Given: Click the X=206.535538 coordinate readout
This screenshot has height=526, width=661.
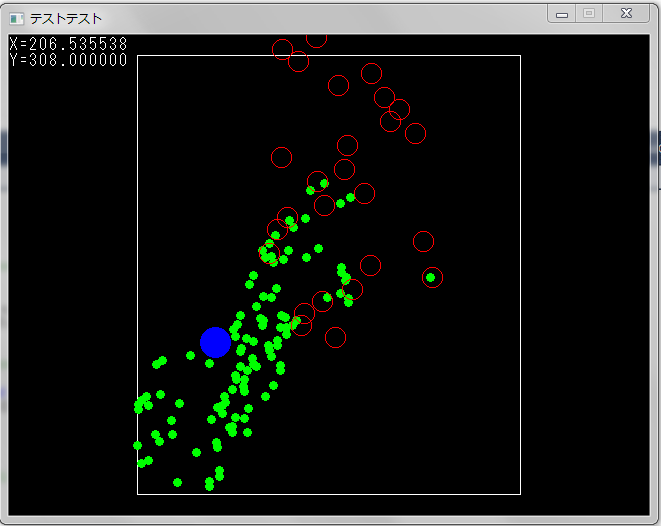Looking at the screenshot, I should point(68,44).
